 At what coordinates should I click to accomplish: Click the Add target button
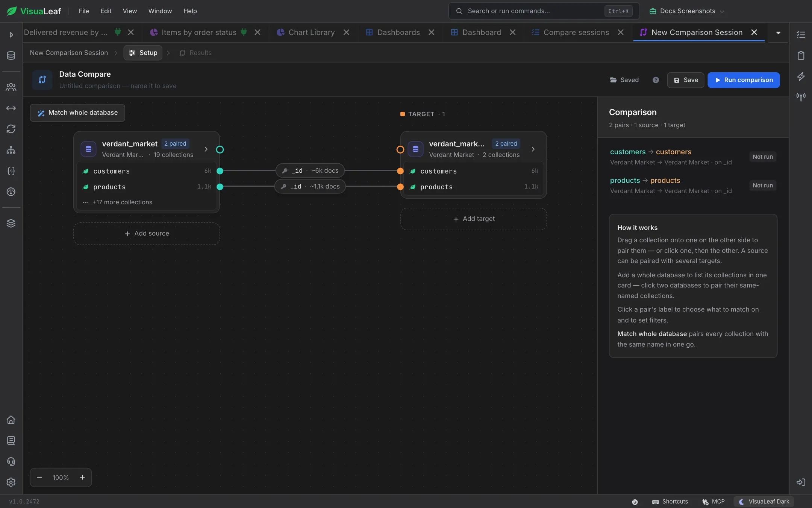(x=474, y=219)
